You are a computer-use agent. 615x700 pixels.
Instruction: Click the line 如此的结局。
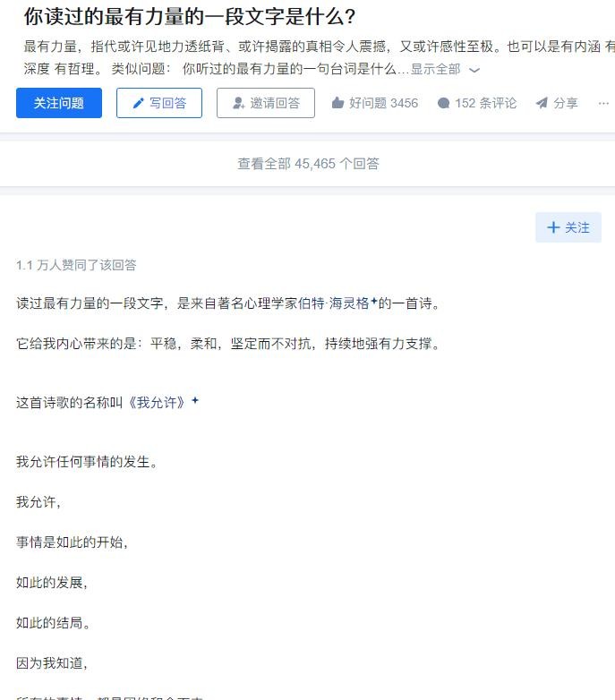coord(53,622)
